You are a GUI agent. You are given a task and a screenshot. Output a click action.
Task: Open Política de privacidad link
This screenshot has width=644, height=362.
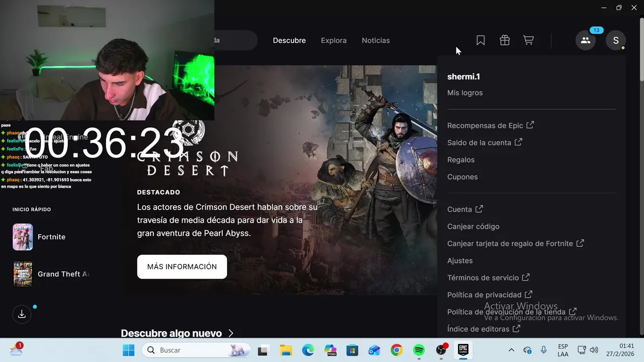click(x=490, y=295)
